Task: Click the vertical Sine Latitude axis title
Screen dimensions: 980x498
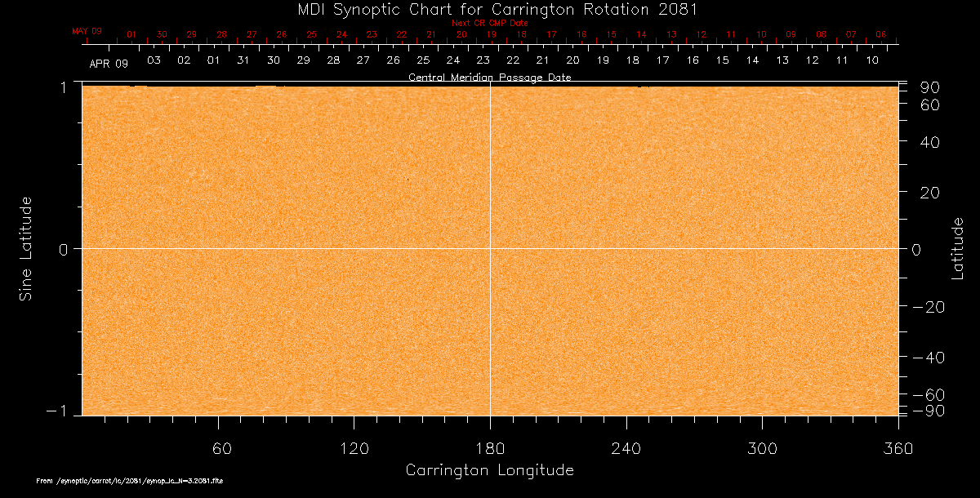Action: pyautogui.click(x=25, y=248)
